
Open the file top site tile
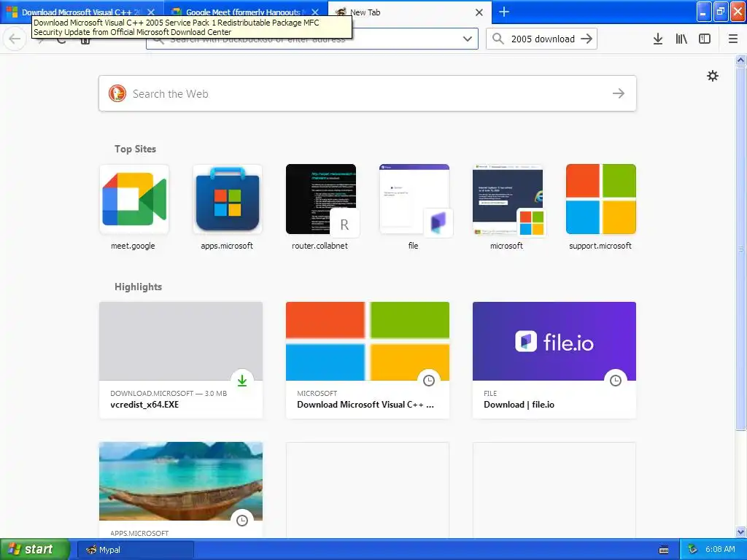(x=414, y=208)
